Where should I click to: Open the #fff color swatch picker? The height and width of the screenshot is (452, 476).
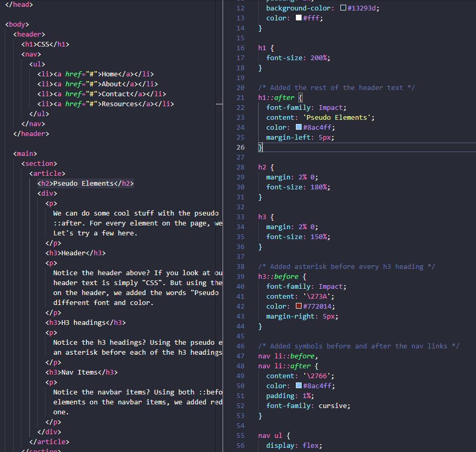tap(298, 18)
